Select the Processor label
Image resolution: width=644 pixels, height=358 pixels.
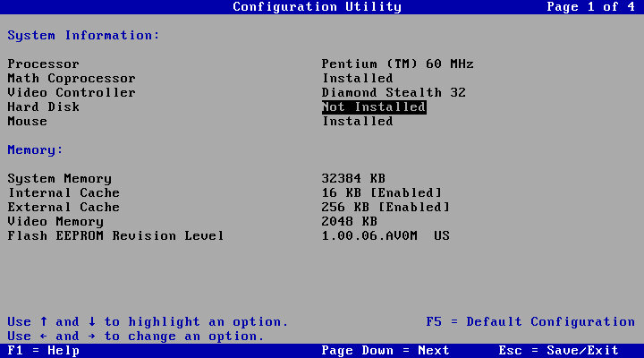pyautogui.click(x=43, y=64)
